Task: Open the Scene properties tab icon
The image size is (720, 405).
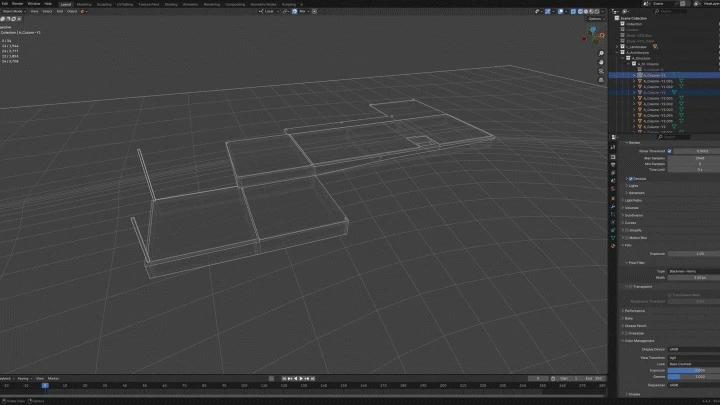Action: coord(613,181)
